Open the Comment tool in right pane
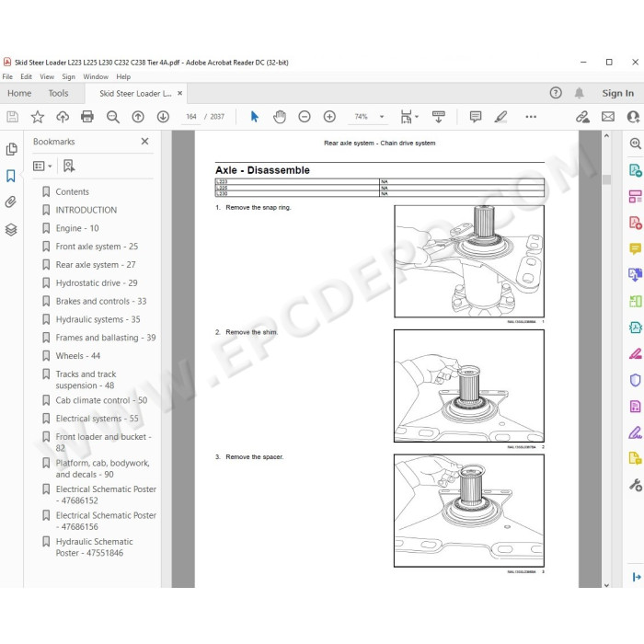 (635, 248)
